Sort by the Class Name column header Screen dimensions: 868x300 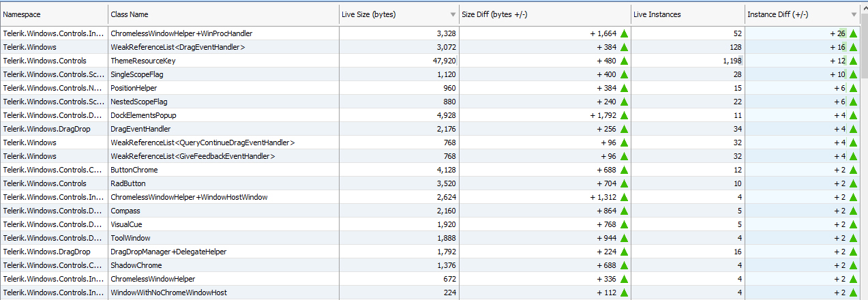pos(224,14)
